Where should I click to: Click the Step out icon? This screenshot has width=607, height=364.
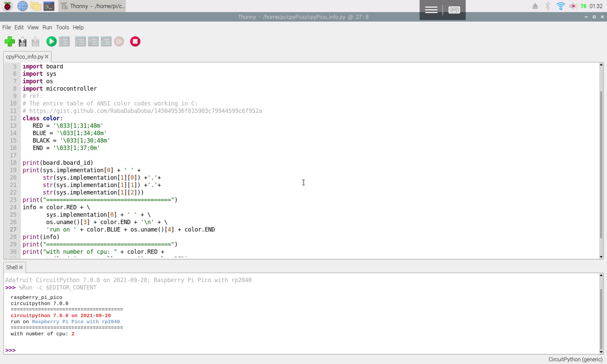106,42
